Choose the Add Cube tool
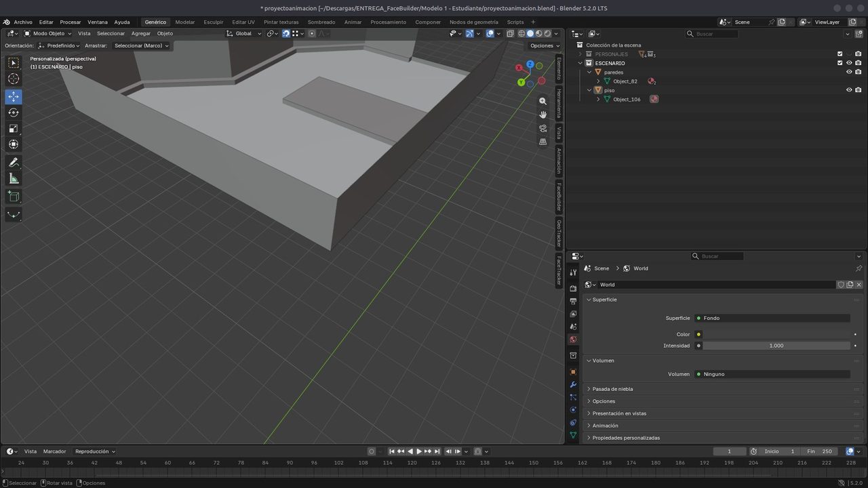This screenshot has width=868, height=488. 14,197
